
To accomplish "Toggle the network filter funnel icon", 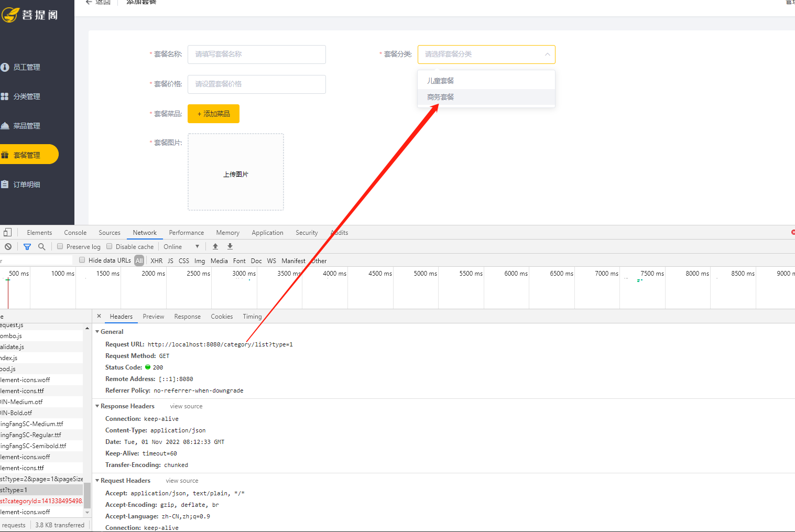I will click(27, 246).
